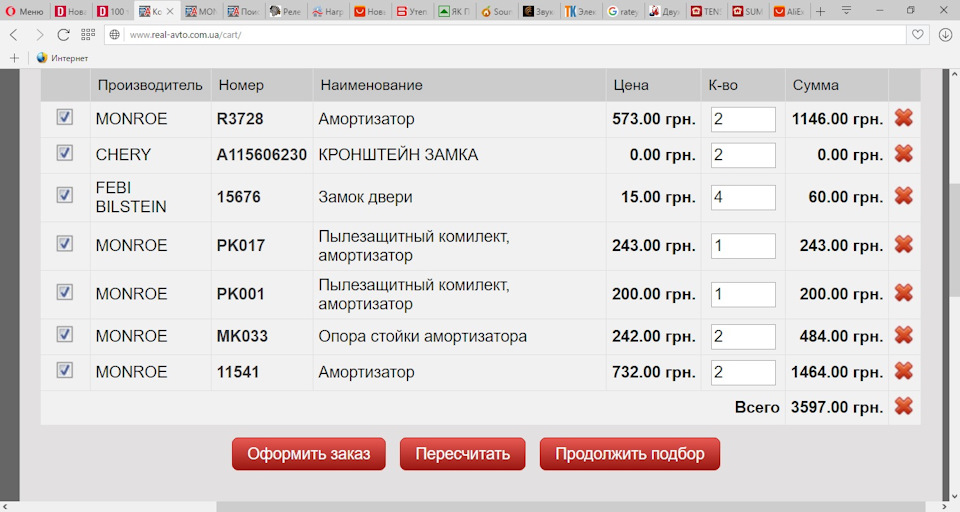Clear entire cart via Всего red X

[904, 406]
